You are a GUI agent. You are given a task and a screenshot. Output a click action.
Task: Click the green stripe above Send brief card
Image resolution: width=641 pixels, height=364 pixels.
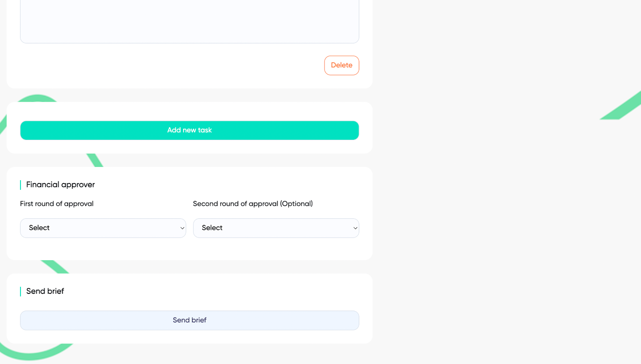click(x=55, y=267)
